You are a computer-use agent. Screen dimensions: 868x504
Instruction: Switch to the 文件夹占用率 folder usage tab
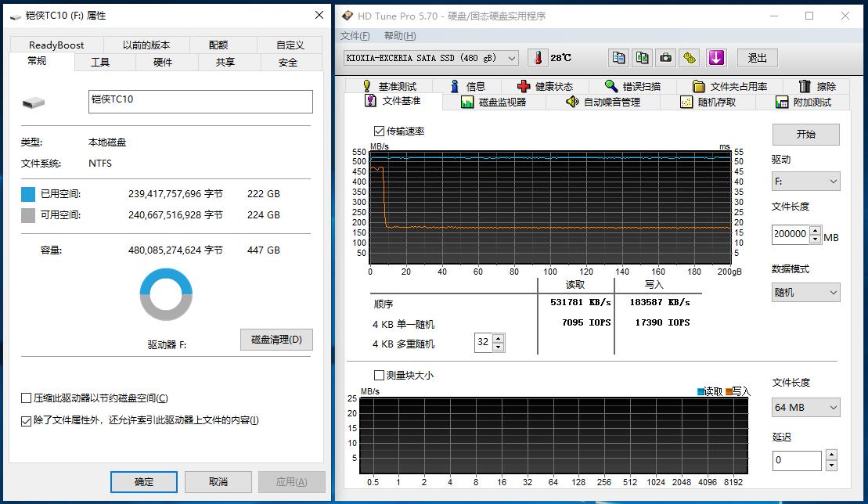(x=726, y=85)
